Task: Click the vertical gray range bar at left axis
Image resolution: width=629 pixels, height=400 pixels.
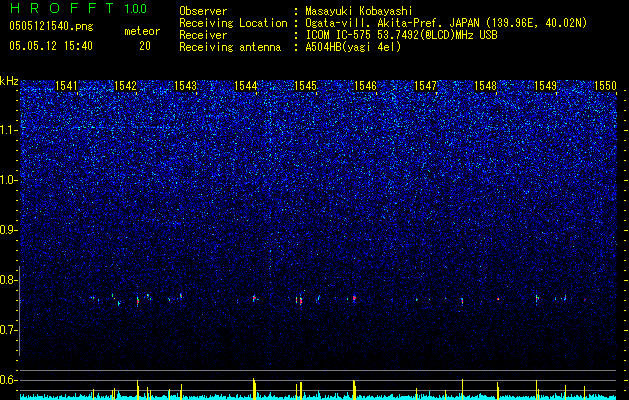Action: coord(20,311)
